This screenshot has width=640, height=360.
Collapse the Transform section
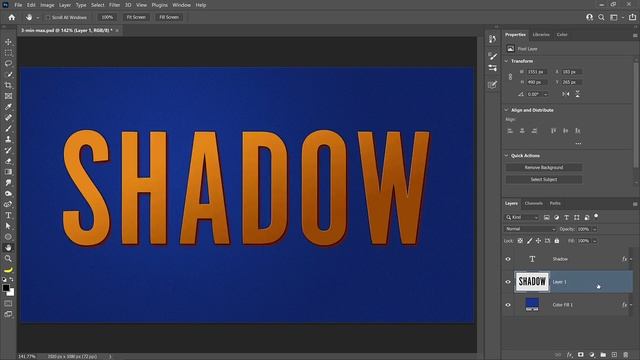click(507, 61)
